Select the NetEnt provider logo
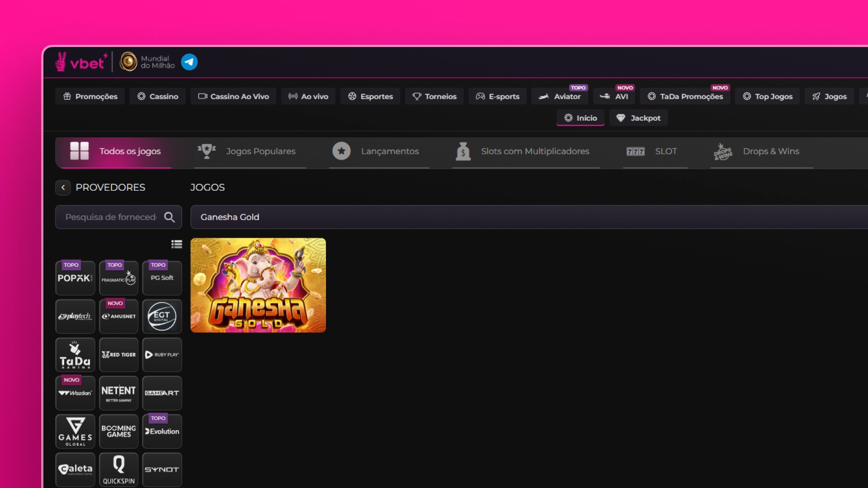This screenshot has height=488, width=868. (x=118, y=393)
